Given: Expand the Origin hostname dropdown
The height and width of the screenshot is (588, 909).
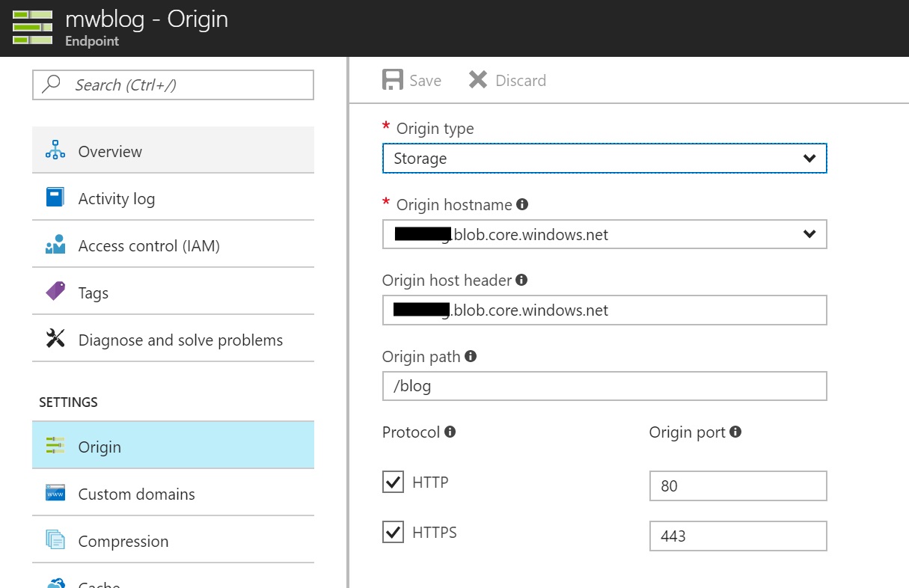Looking at the screenshot, I should click(605, 234).
